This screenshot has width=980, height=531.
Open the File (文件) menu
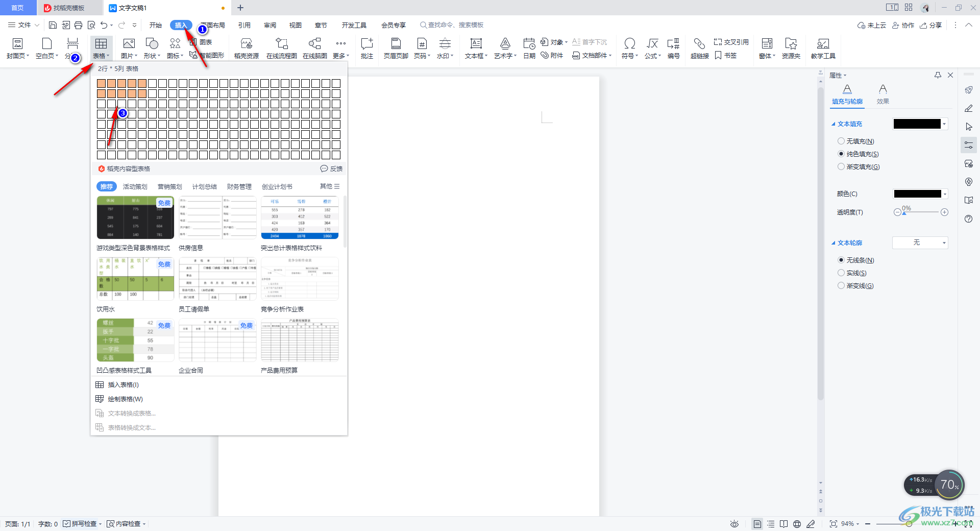23,25
